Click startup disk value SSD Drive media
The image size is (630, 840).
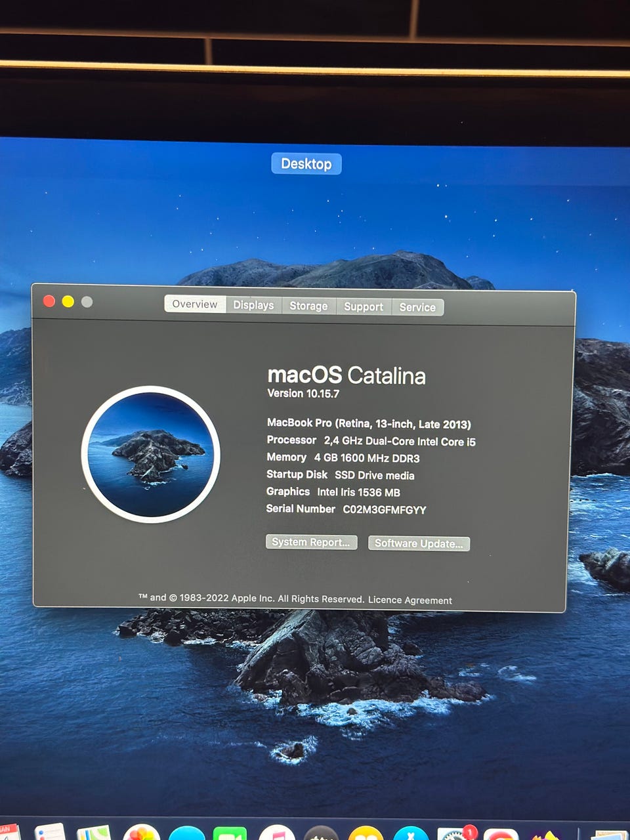coord(375,475)
